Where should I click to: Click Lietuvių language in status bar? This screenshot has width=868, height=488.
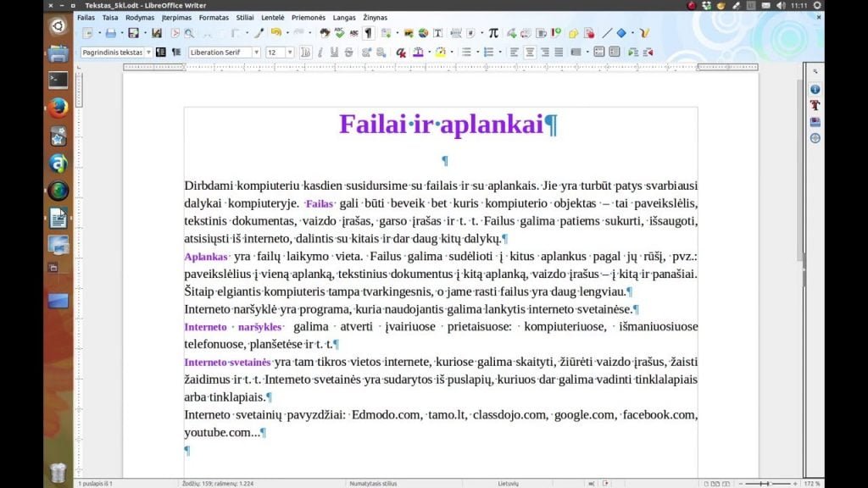coord(509,484)
